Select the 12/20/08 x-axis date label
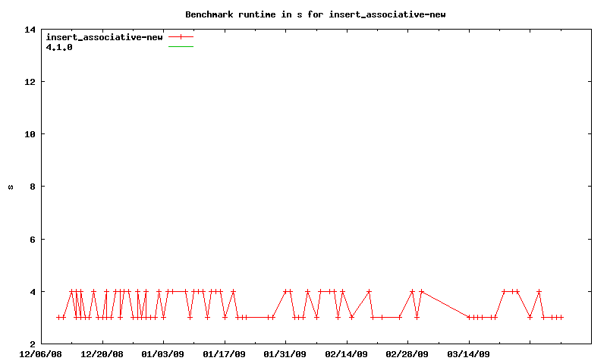Image resolution: width=607 pixels, height=364 pixels. [102, 353]
